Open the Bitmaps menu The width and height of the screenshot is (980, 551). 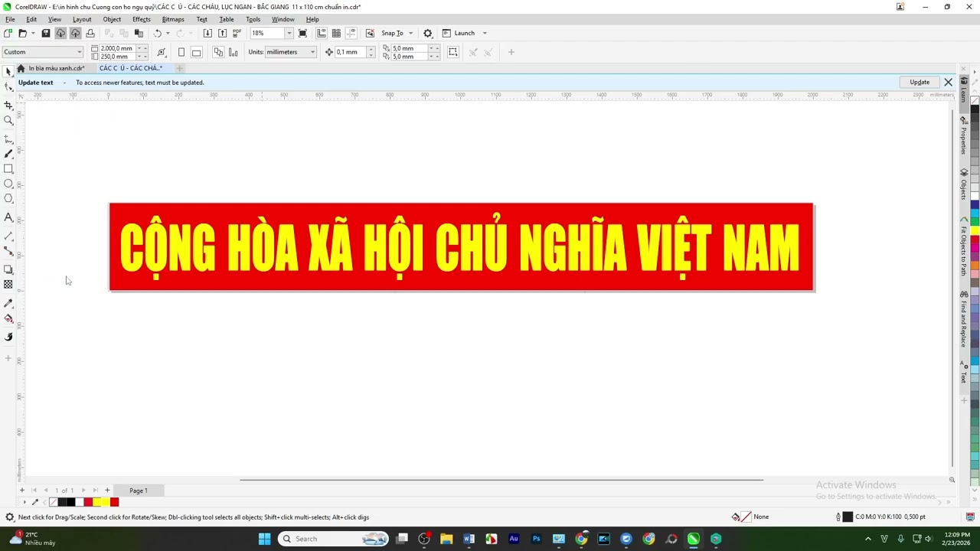coord(173,19)
